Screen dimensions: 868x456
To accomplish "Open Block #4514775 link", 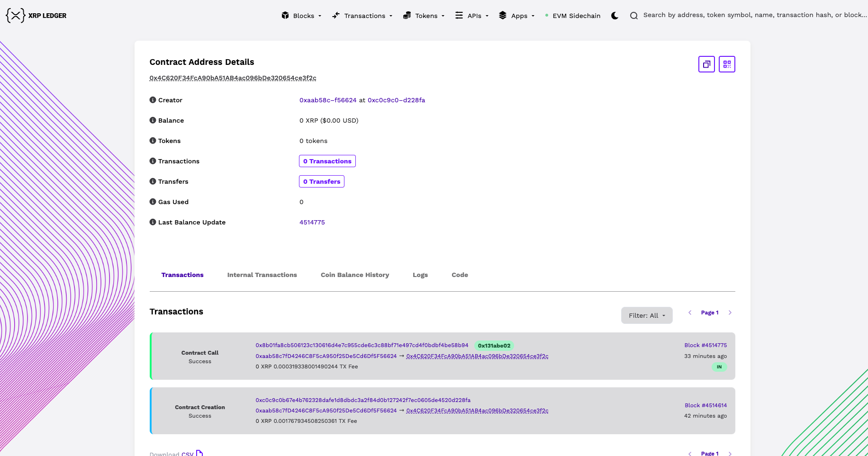I will [705, 345].
